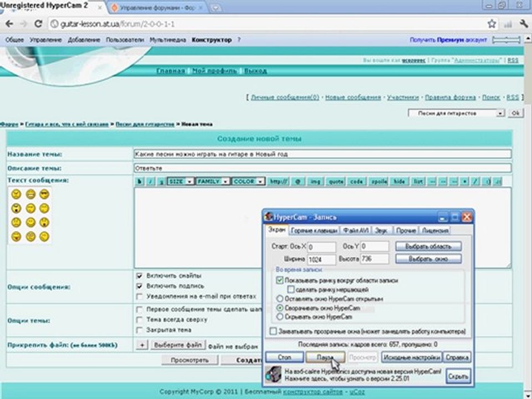532x399 pixels.
Task: Open the Chrome wrench menu
Action: coord(524,24)
